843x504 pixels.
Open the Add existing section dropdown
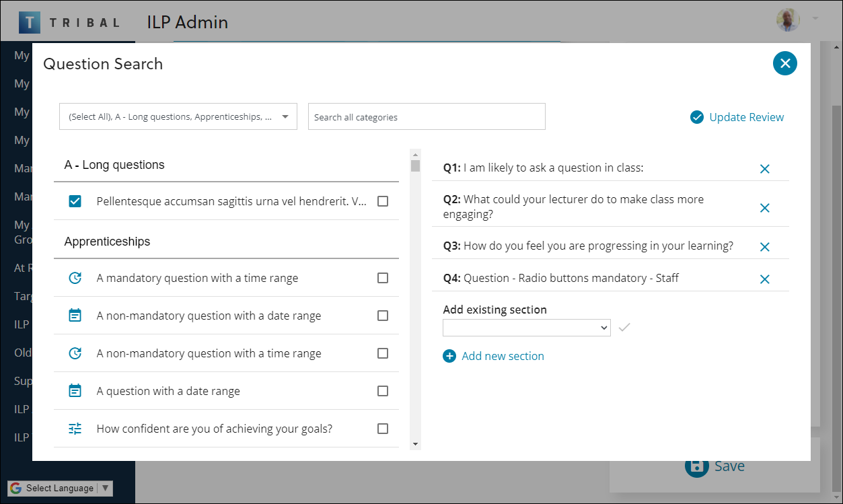[526, 328]
